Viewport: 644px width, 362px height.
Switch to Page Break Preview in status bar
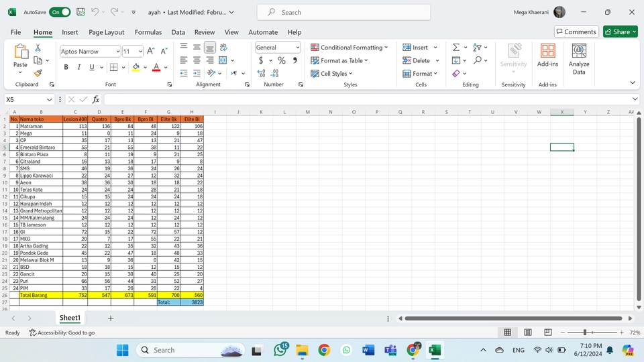coord(547,332)
